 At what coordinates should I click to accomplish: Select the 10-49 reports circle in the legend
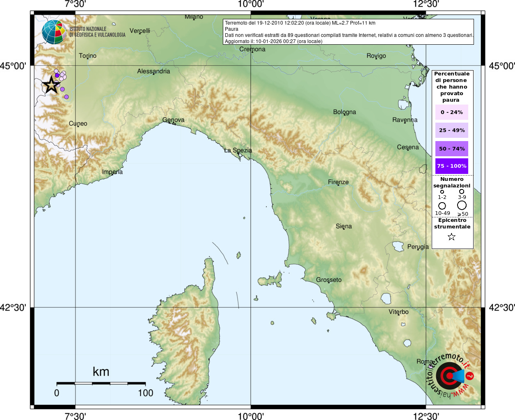[442, 206]
